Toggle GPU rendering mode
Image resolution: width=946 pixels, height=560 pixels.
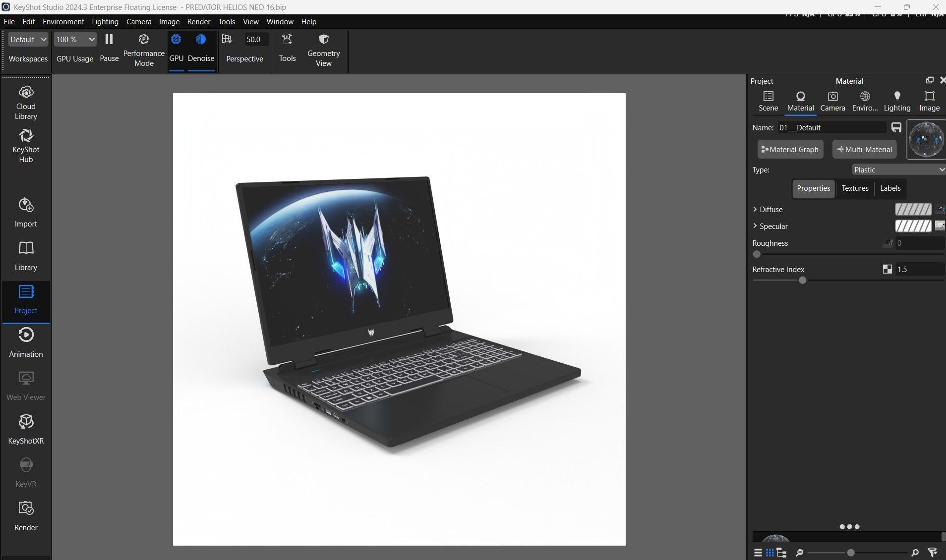tap(176, 48)
